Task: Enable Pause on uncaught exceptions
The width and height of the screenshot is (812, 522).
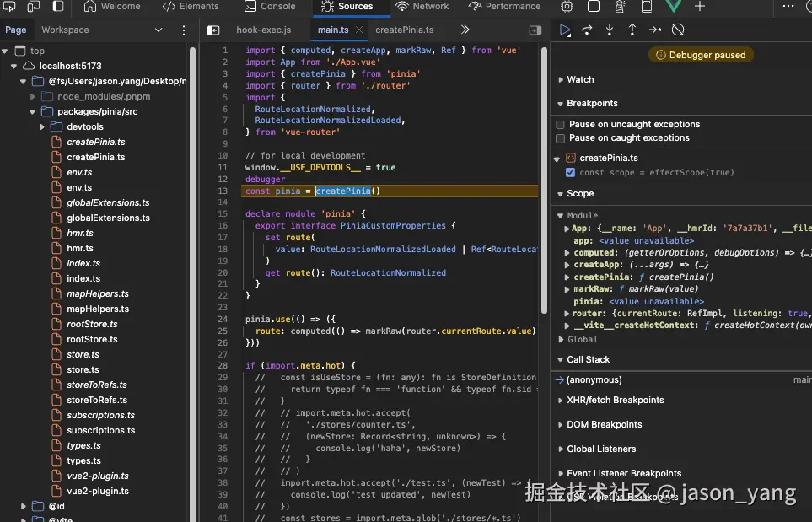Action: pyautogui.click(x=561, y=125)
